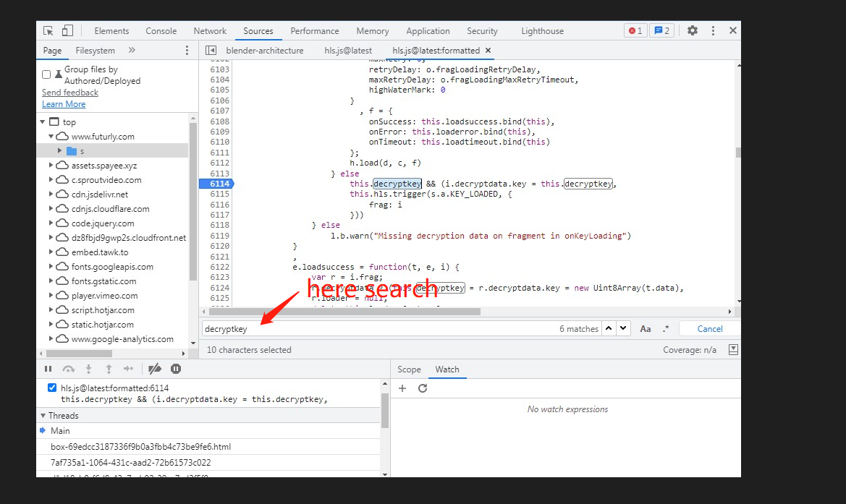846x504 pixels.
Task: Show more navigator tabs with chevron
Action: (x=132, y=50)
